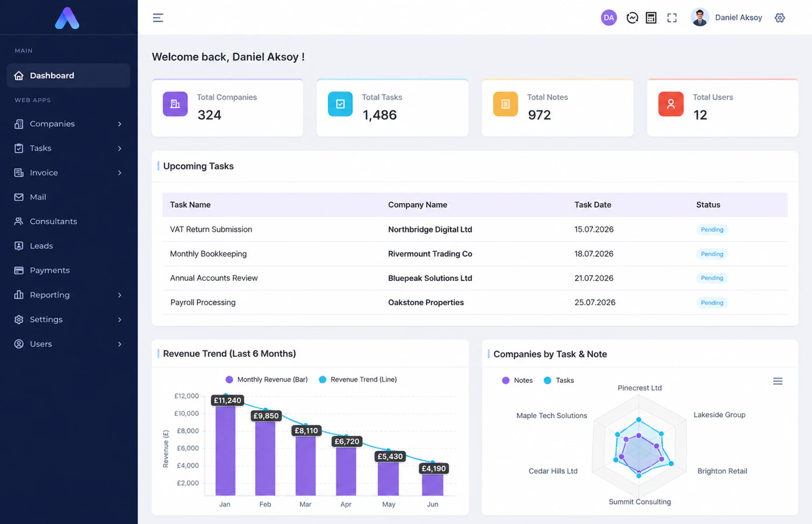812x524 pixels.
Task: Open Rivermount Trading Co company
Action: [430, 254]
